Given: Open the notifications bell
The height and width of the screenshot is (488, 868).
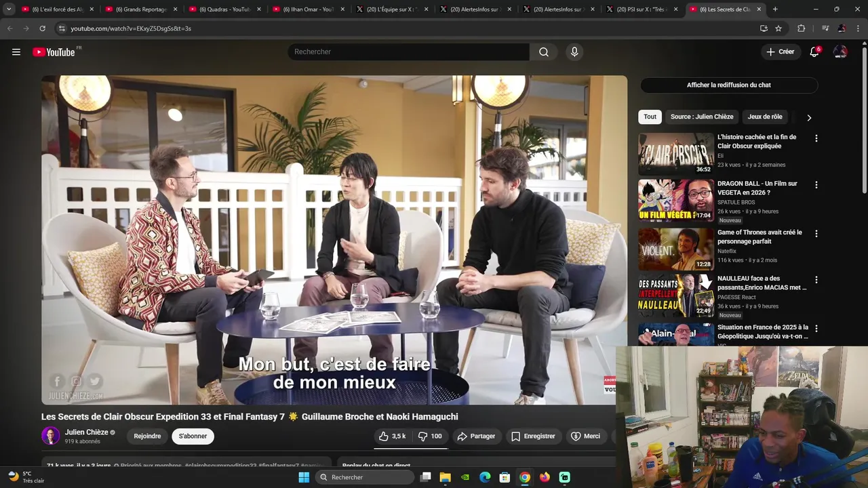Looking at the screenshot, I should [814, 52].
